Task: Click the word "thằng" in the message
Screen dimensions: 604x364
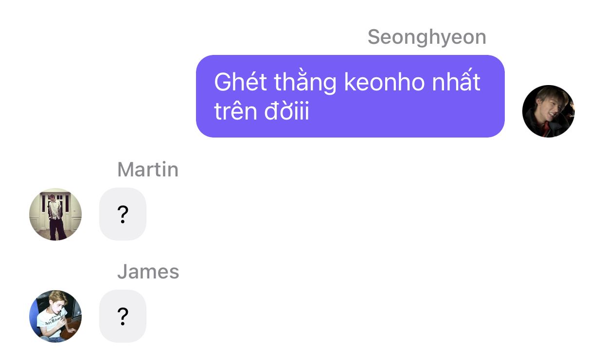Action: pos(305,83)
